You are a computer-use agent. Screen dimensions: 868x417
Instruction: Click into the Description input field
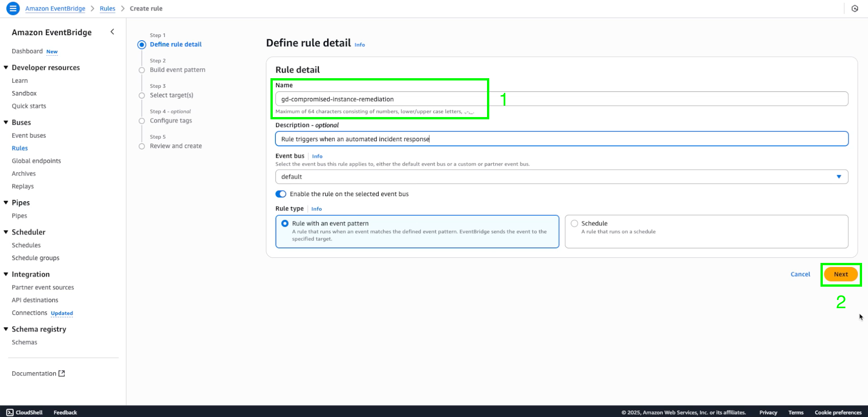561,139
